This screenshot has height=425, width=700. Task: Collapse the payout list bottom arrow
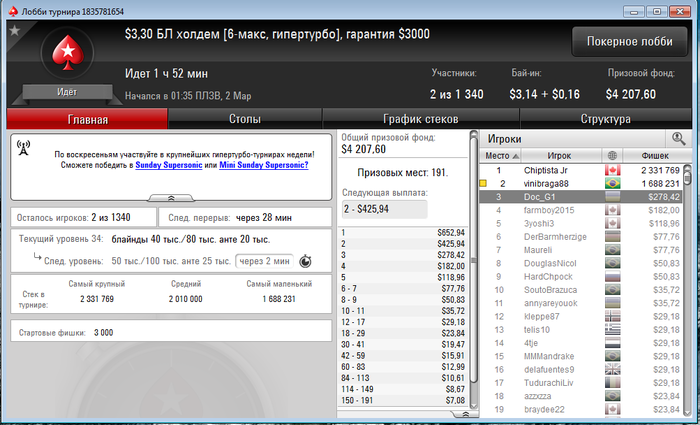tap(465, 414)
